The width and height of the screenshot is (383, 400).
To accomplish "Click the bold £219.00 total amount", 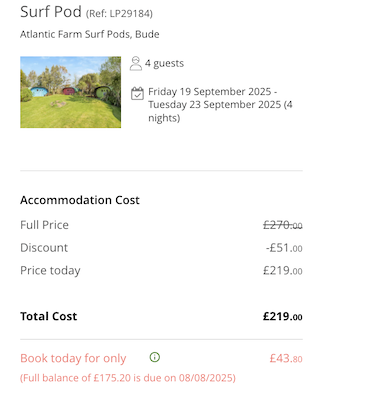I will (283, 316).
